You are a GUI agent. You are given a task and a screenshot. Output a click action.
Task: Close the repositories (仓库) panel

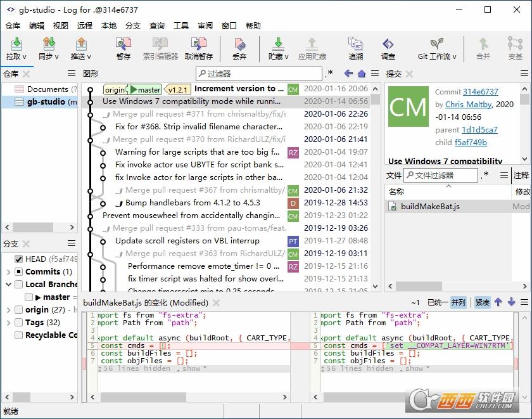[26, 74]
